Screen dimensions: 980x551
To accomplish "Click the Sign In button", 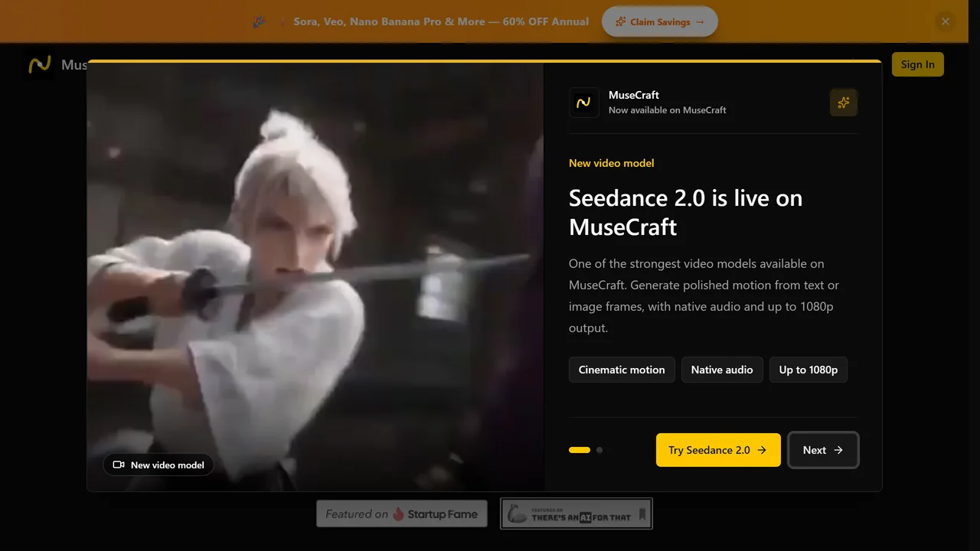I will (x=917, y=64).
